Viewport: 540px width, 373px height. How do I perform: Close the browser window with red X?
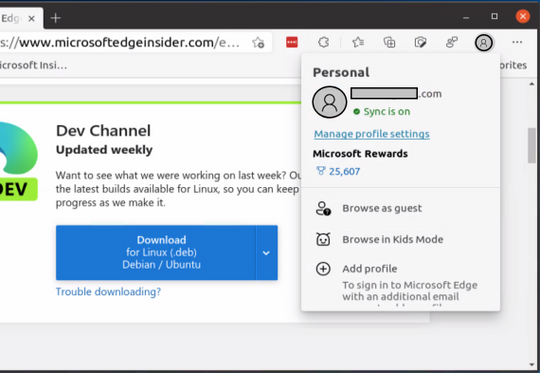523,16
